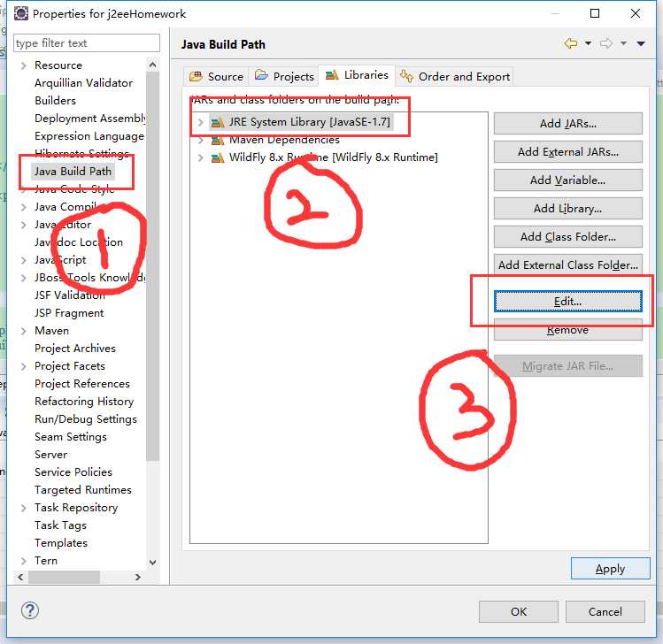Expand the Tern tree node
Screen dimensions: 663x644
(24, 561)
